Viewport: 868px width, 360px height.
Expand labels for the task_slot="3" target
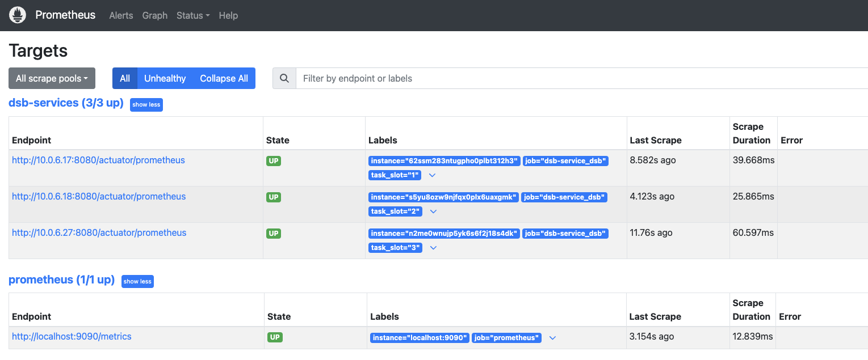(x=433, y=248)
